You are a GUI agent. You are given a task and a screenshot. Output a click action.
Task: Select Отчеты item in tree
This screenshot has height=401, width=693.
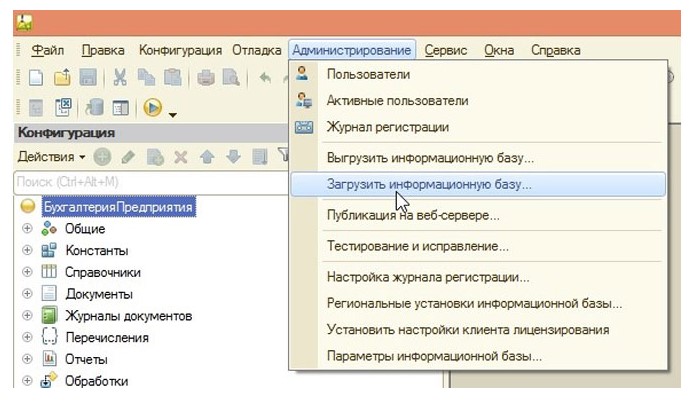pyautogui.click(x=86, y=359)
